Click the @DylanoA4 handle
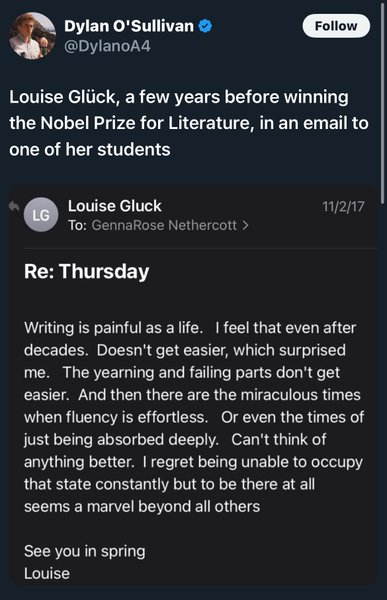 (107, 46)
